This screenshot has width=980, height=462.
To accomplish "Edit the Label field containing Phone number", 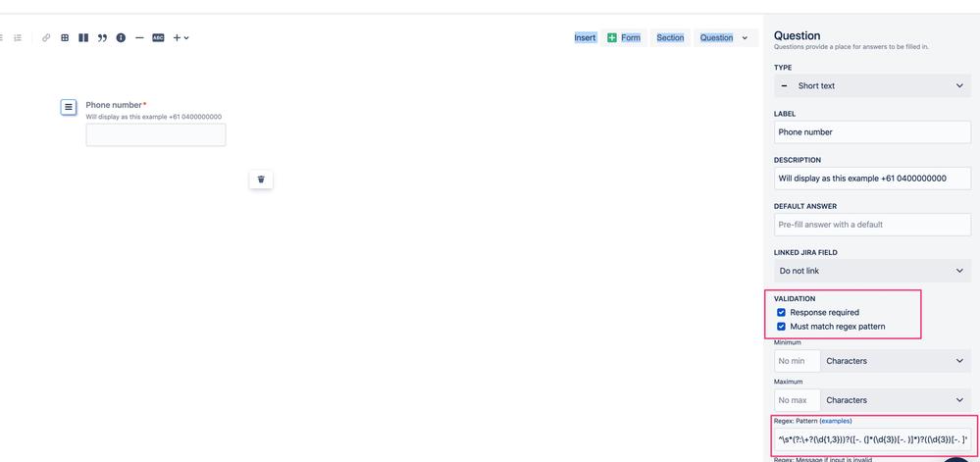I will tap(872, 131).
